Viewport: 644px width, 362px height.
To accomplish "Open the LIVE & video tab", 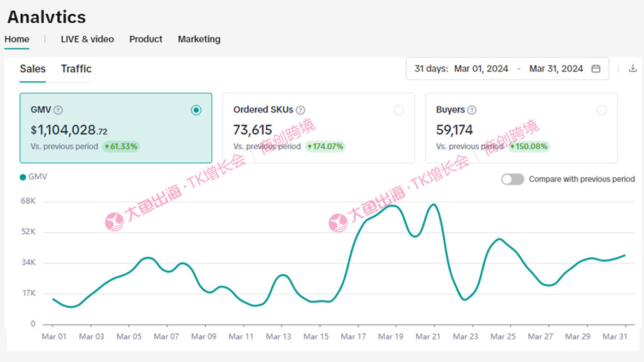I will 87,39.
